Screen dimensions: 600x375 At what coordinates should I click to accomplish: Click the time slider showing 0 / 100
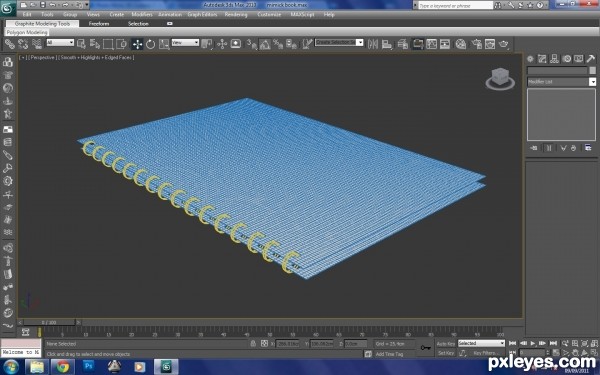point(49,323)
